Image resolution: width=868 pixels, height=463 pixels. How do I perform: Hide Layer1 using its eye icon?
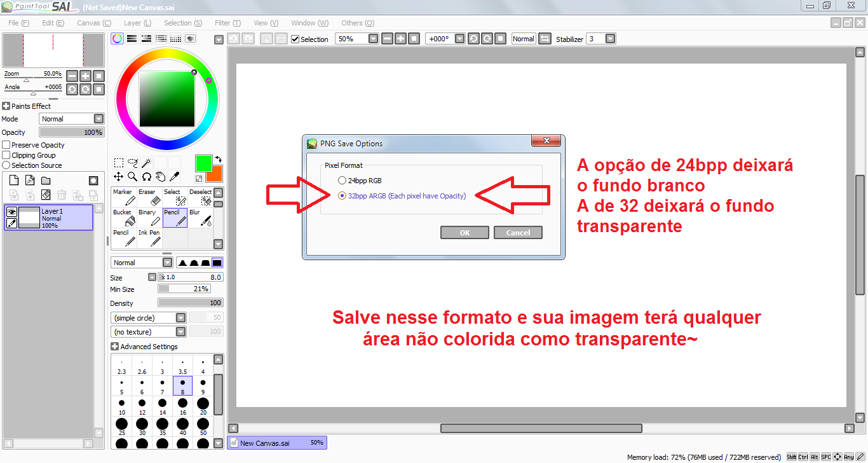(x=11, y=212)
